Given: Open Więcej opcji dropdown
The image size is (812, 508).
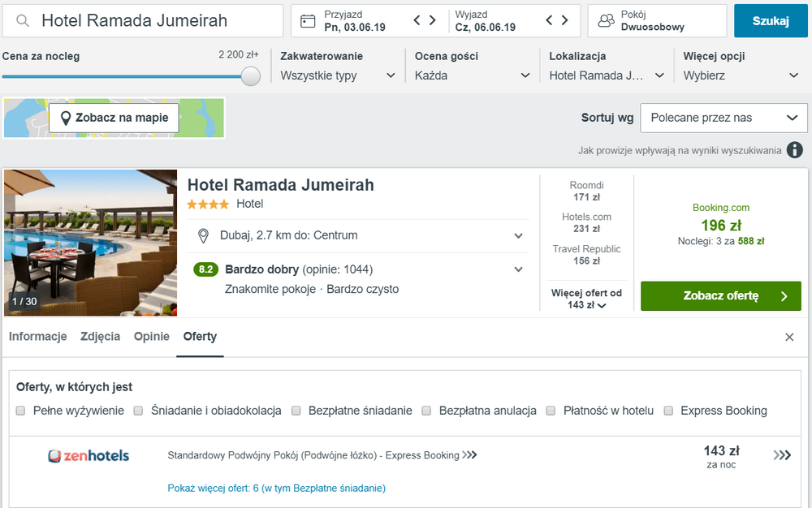Looking at the screenshot, I should [x=741, y=75].
